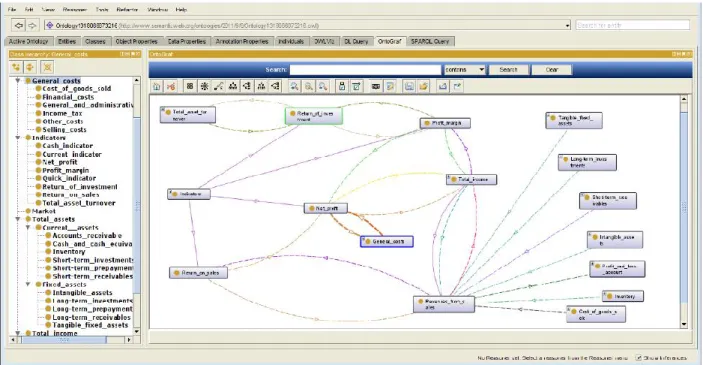703x365 pixels.
Task: Click the OntoGraf search text field
Action: (x=365, y=70)
